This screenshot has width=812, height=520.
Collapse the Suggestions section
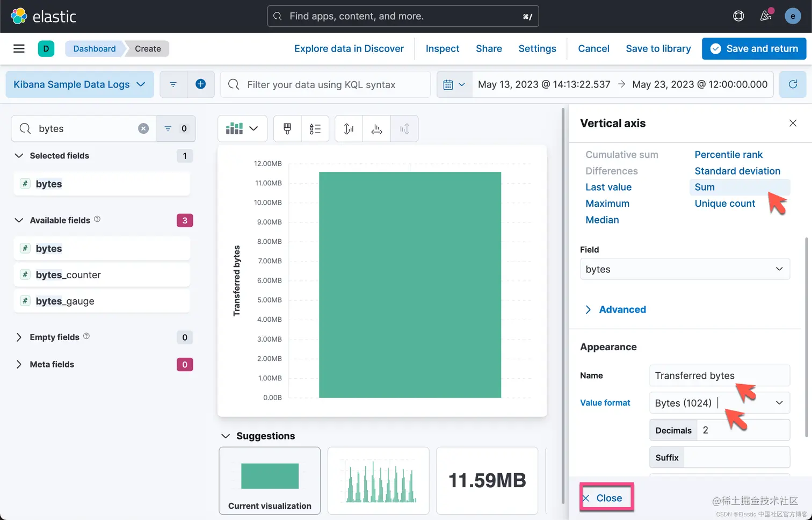(226, 436)
